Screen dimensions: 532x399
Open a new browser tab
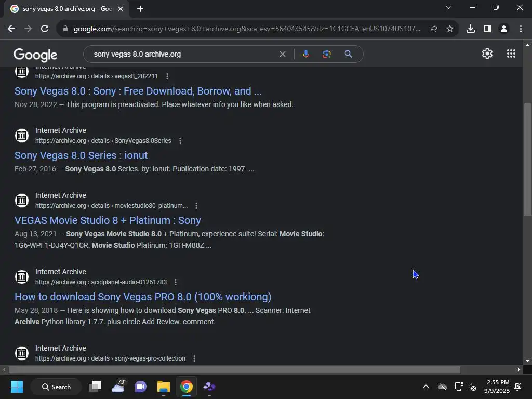(x=140, y=9)
